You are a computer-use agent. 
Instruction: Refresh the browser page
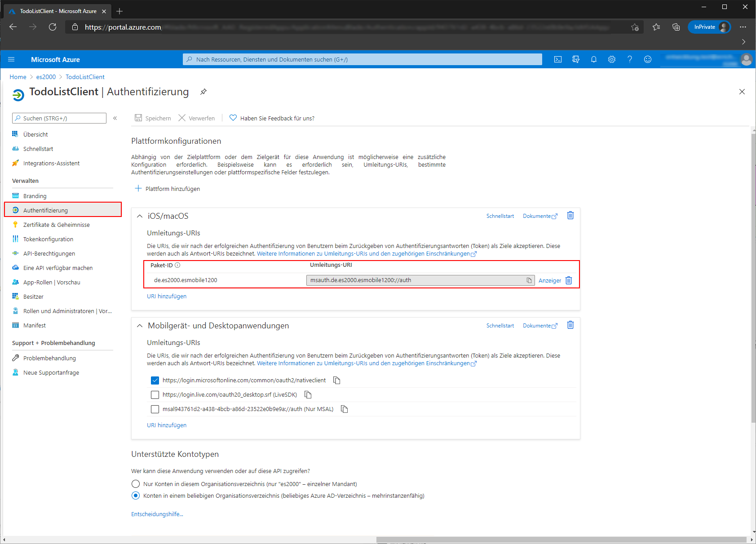(x=53, y=27)
